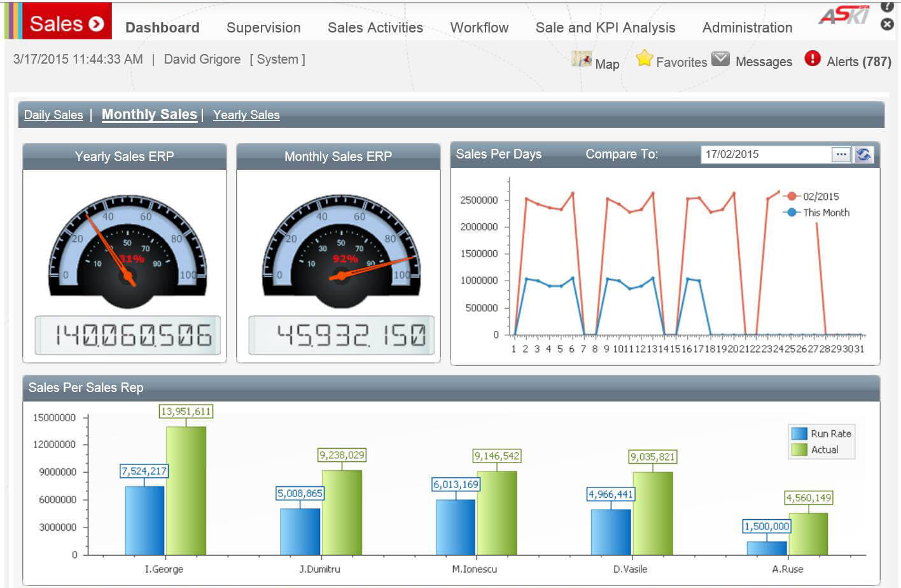The image size is (901, 588).
Task: Toggle the This Month legend entry
Action: (825, 213)
